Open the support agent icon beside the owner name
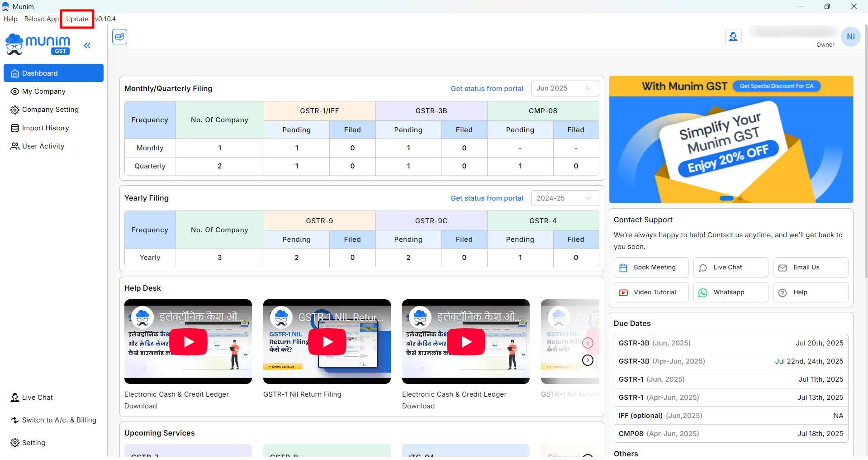This screenshot has height=460, width=868. (733, 37)
